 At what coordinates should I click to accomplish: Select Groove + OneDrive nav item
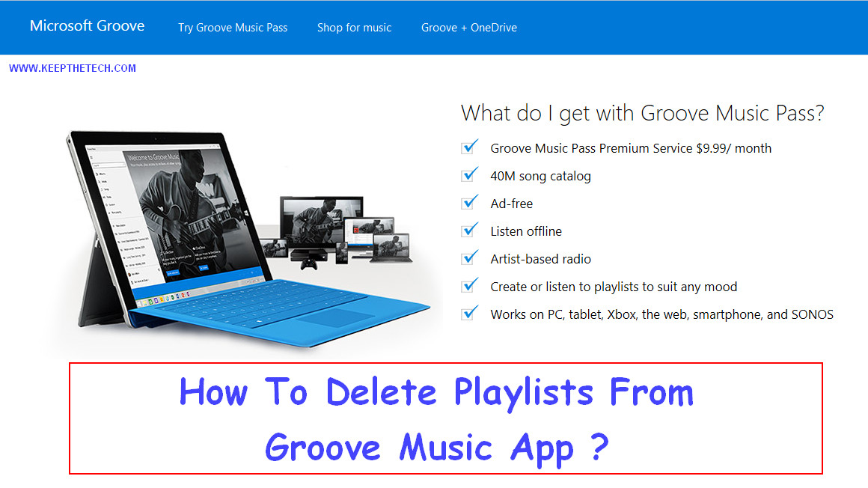click(469, 28)
